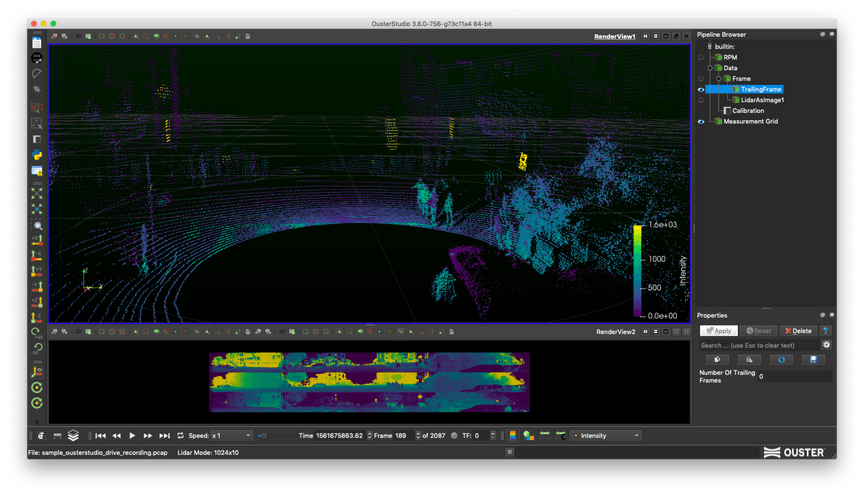
Task: Open the Python console icon
Action: (x=37, y=155)
